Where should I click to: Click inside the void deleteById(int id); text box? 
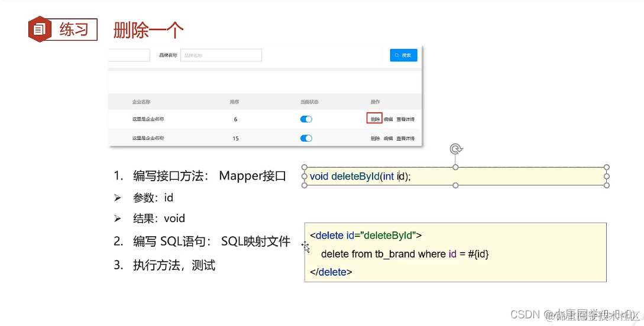455,177
